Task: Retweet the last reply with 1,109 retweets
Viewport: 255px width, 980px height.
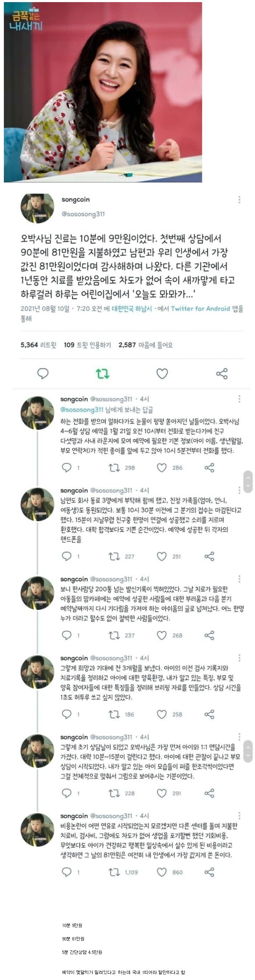Action: 114,872
